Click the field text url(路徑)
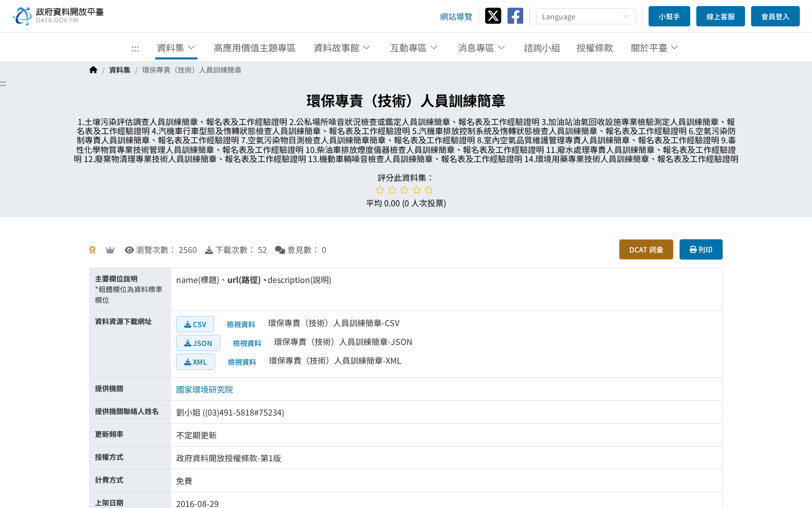The width and height of the screenshot is (812, 508). [x=244, y=280]
